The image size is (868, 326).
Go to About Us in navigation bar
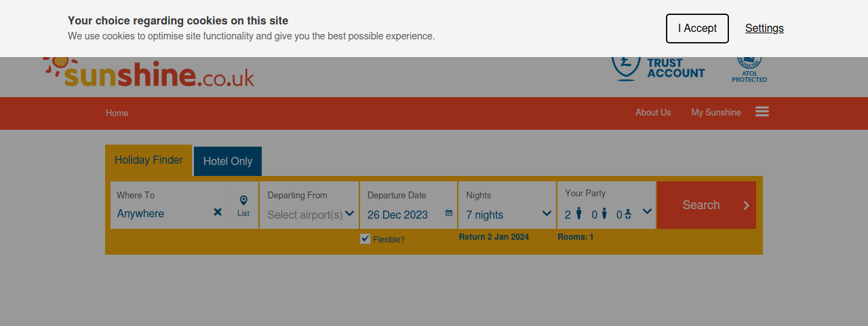click(x=653, y=113)
